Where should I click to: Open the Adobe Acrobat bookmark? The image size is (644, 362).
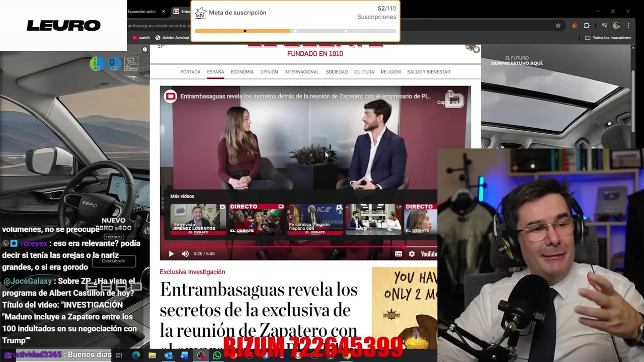pos(172,38)
